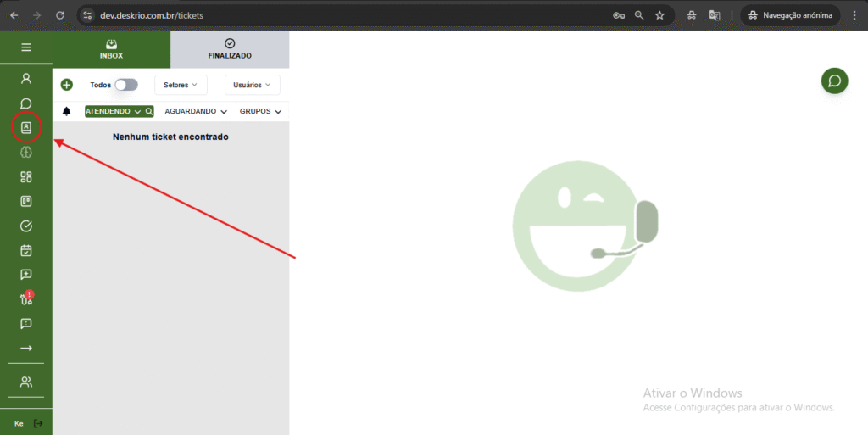Click the green plus new ticket button
This screenshot has width=868, height=435.
point(67,85)
